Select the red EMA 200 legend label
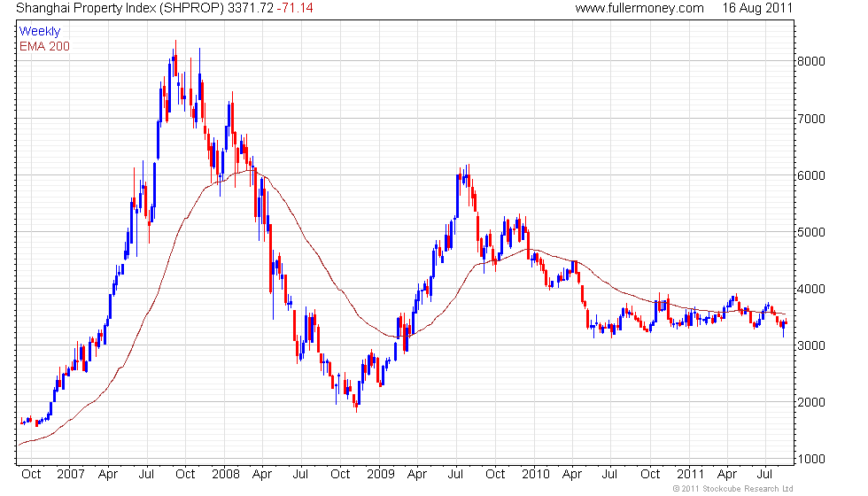The height and width of the screenshot is (496, 868). tap(44, 46)
